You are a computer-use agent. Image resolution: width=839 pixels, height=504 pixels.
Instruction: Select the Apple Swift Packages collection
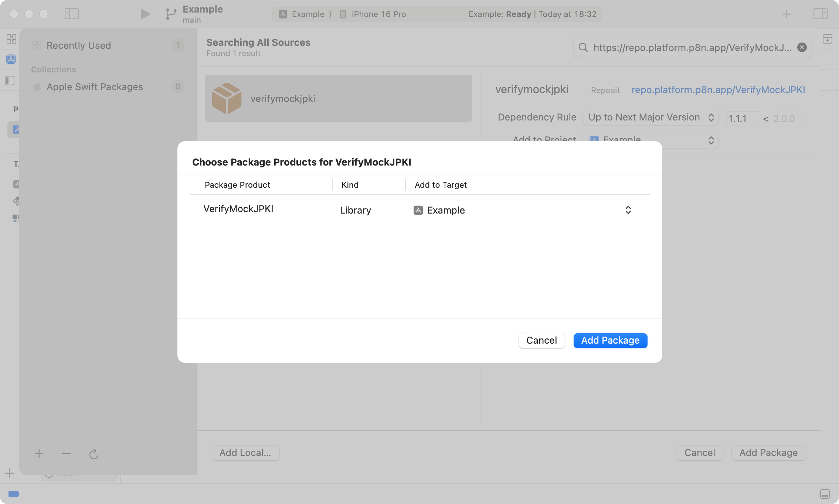tap(95, 87)
